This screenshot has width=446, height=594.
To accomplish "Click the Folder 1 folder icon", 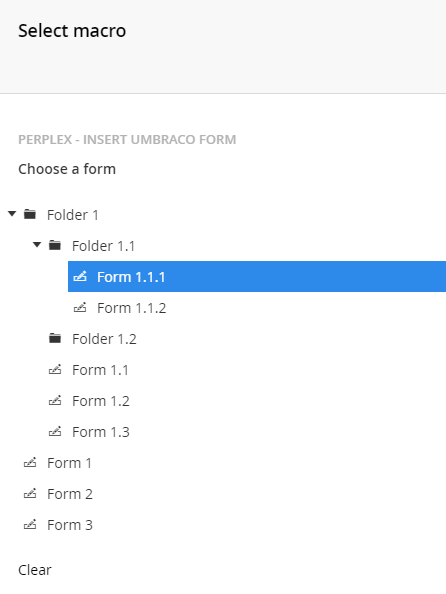I will tap(30, 214).
